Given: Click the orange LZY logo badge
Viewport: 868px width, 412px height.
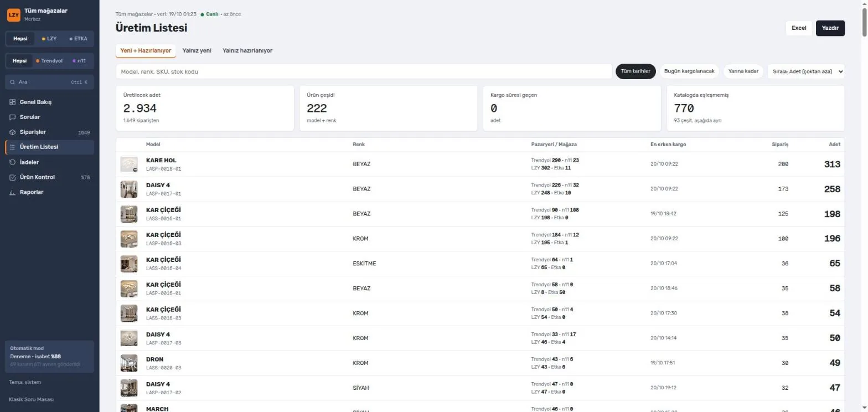Looking at the screenshot, I should [x=14, y=15].
